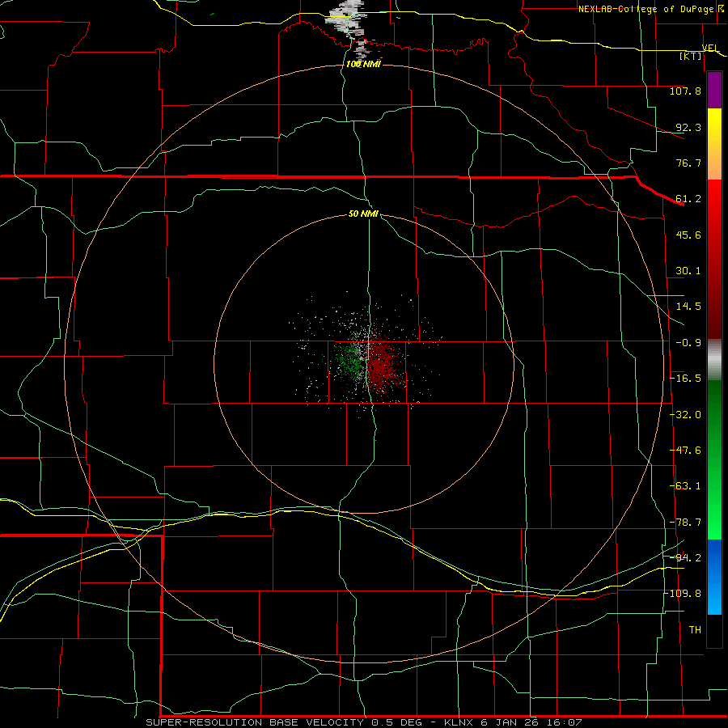This screenshot has height=728, width=728.
Task: Click the -0.9 scale value
Action: 688,343
